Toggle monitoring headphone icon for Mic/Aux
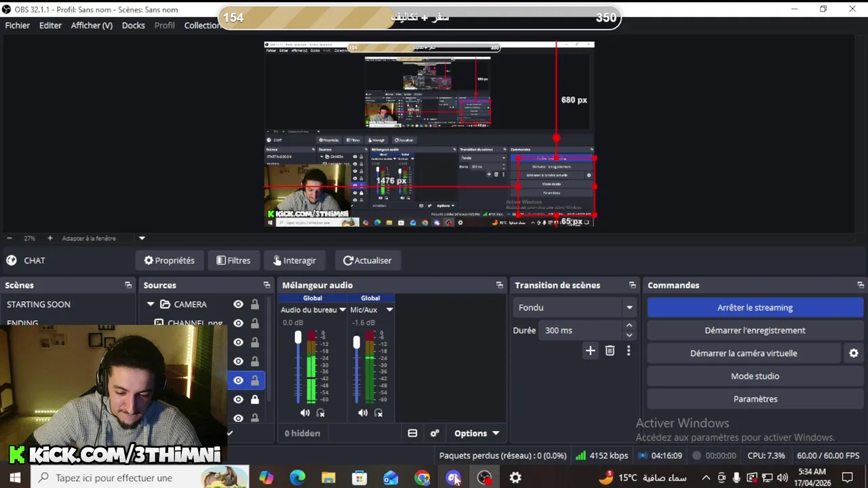This screenshot has height=488, width=868. tap(378, 413)
